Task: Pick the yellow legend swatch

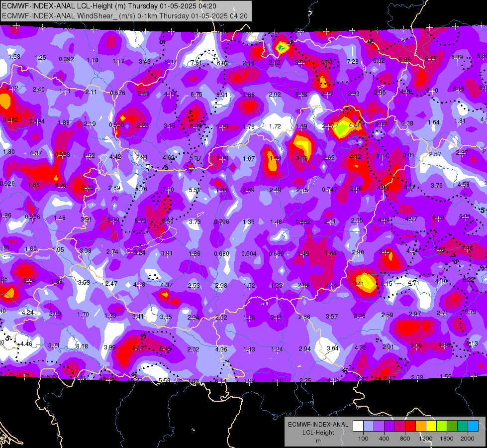Action: click(x=431, y=426)
